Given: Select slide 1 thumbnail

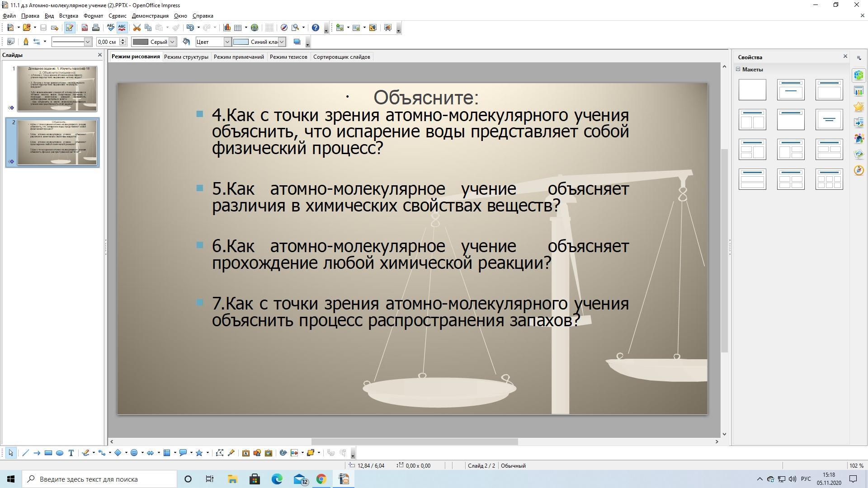Looking at the screenshot, I should [57, 89].
